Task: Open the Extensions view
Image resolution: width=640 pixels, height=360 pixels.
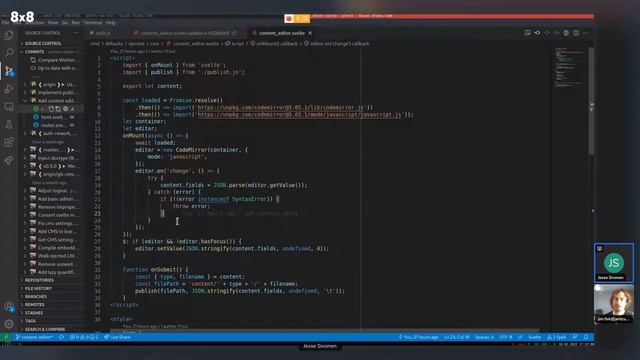Action: (x=9, y=142)
